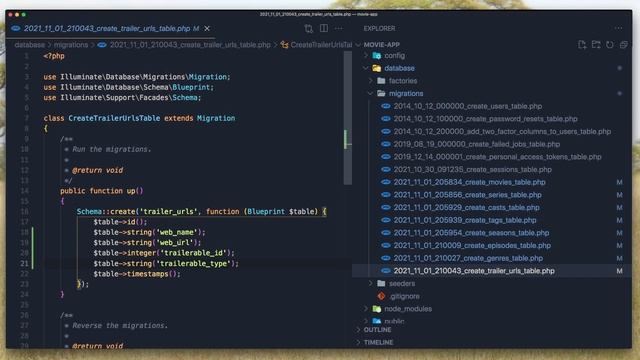Click the file name breadcrumb segment
The height and width of the screenshot is (360, 640).
pos(190,44)
